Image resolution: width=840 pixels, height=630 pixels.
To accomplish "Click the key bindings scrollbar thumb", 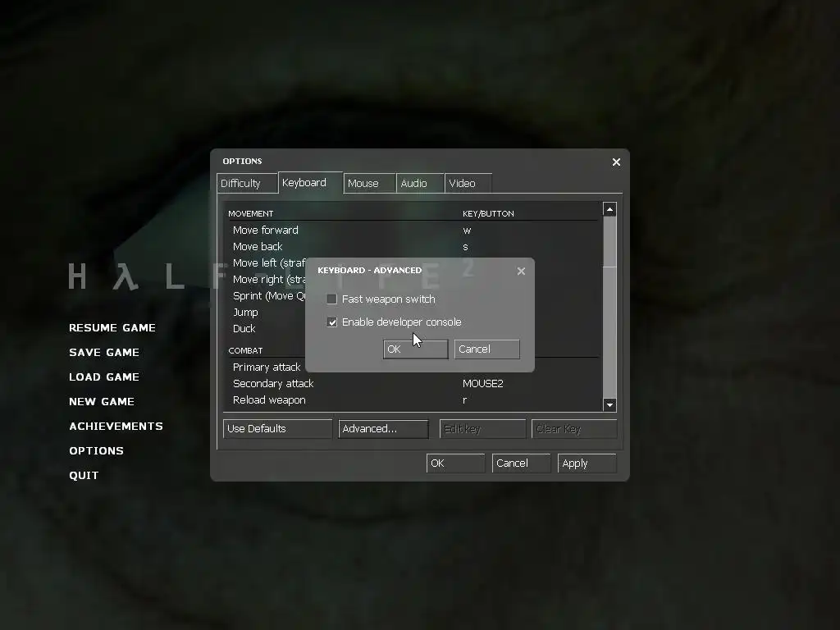I will tap(609, 242).
